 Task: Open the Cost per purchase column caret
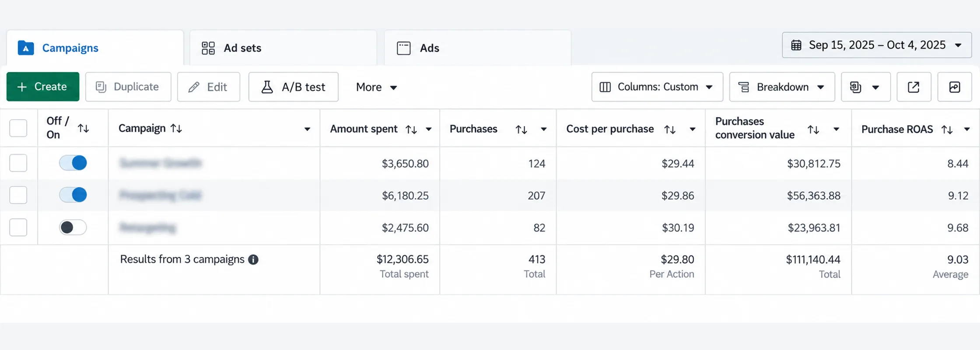[693, 129]
